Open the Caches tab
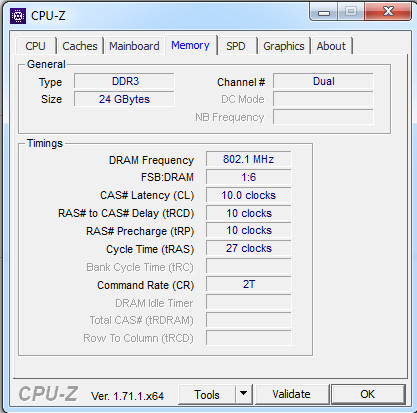This screenshot has height=413, width=417. (x=80, y=46)
